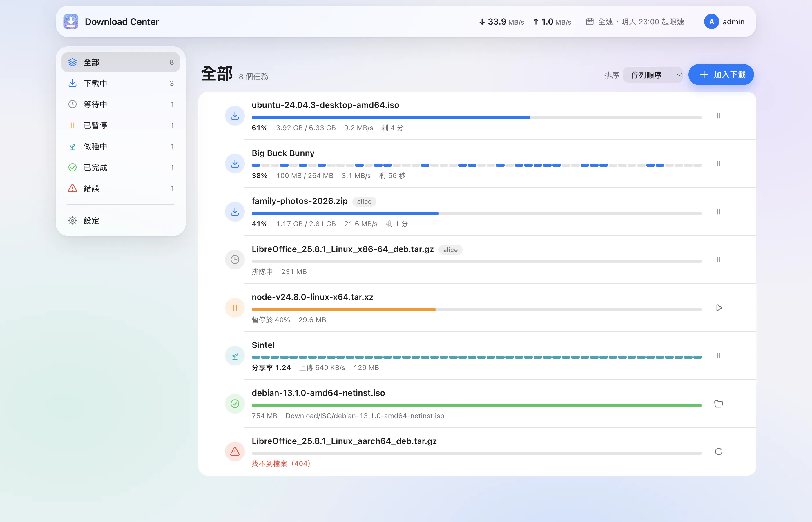The width and height of the screenshot is (812, 522).
Task: Open the admin avatar menu
Action: click(711, 22)
